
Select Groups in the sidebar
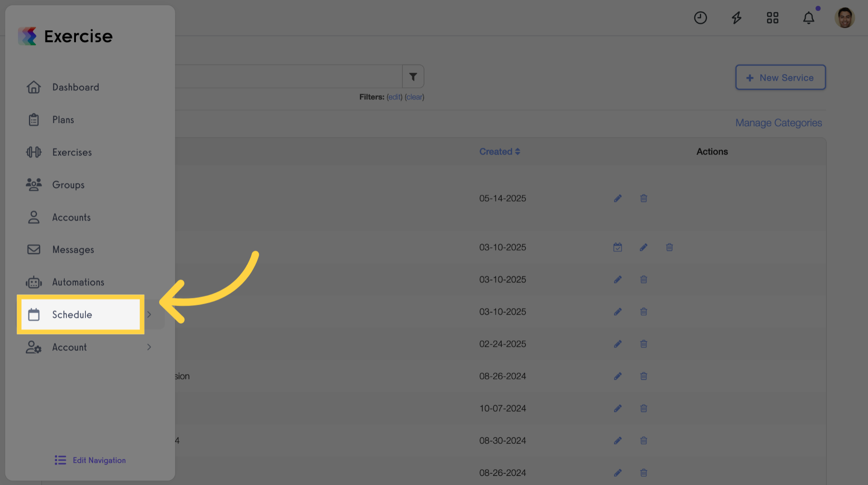point(68,185)
